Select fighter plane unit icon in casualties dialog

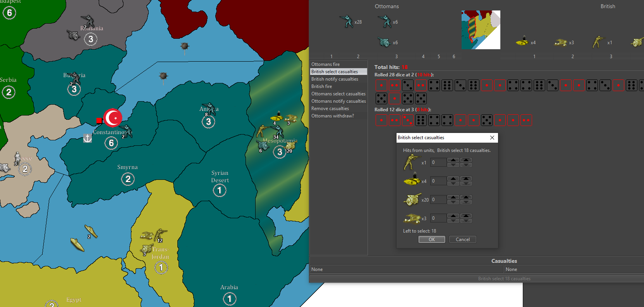pyautogui.click(x=412, y=218)
